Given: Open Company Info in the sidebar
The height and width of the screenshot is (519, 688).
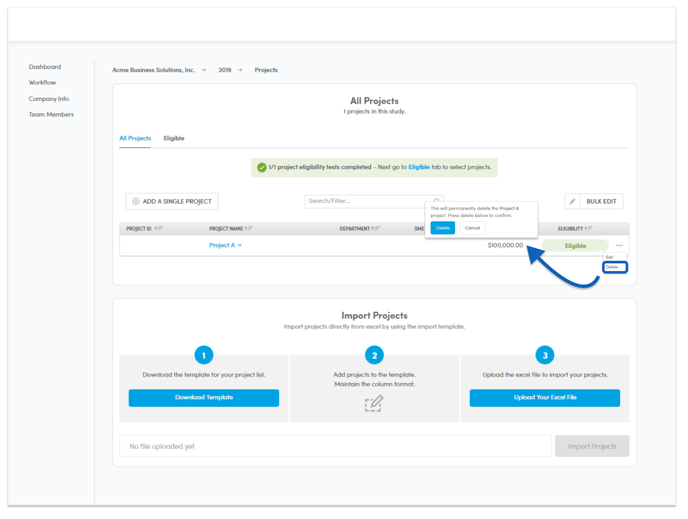Looking at the screenshot, I should pos(49,99).
